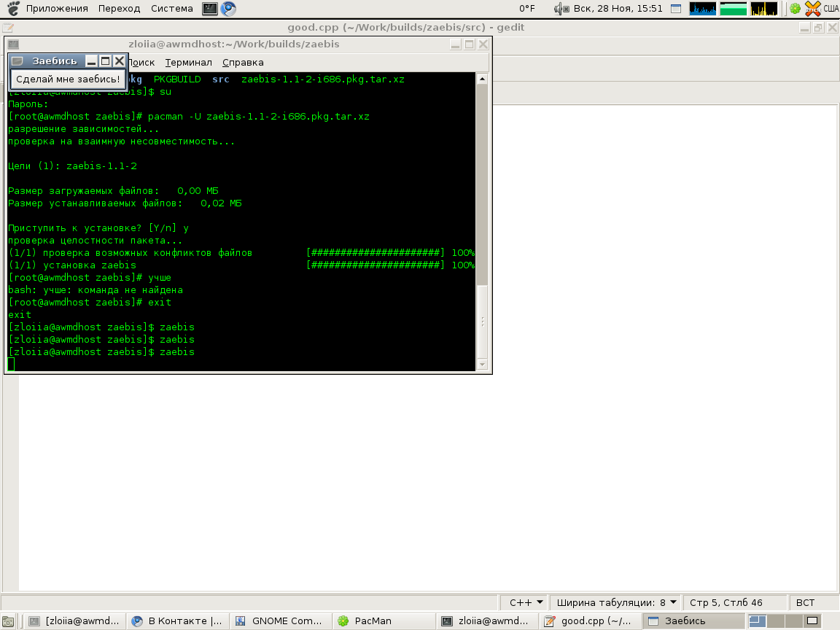Viewport: 840px width, 630px height.
Task: Open the weather applet showing 0°F
Action: pos(526,9)
